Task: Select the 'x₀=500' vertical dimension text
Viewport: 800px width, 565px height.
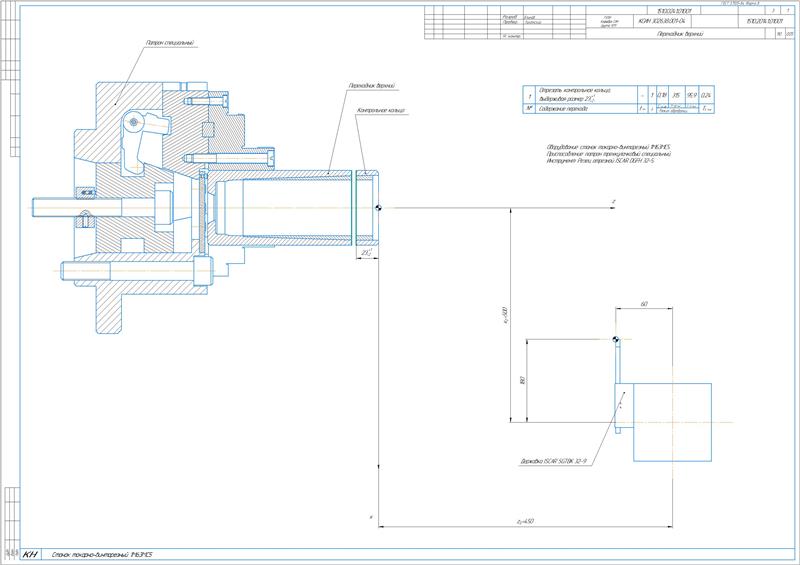Action: [x=505, y=315]
